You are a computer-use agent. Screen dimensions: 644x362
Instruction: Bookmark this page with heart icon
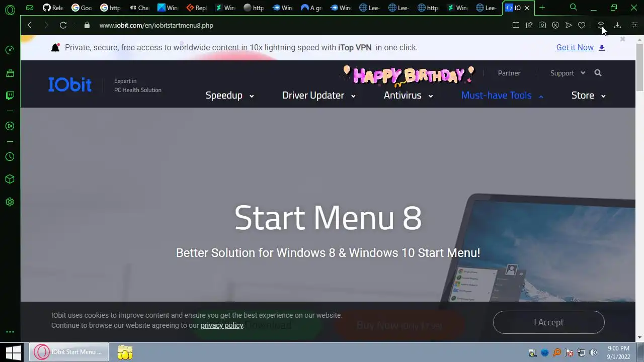(x=582, y=25)
